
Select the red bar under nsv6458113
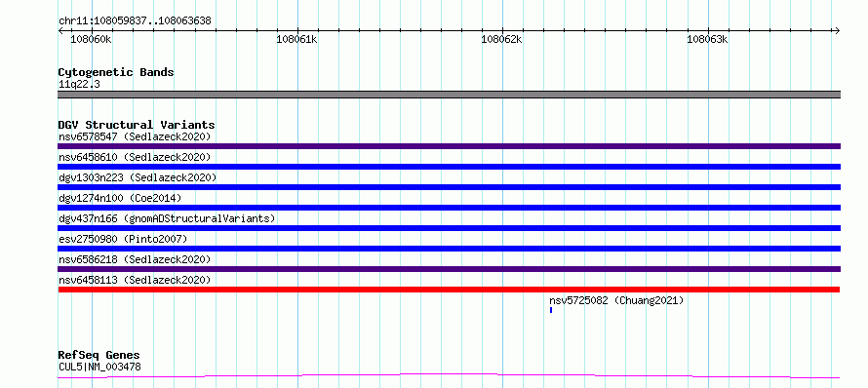click(449, 290)
